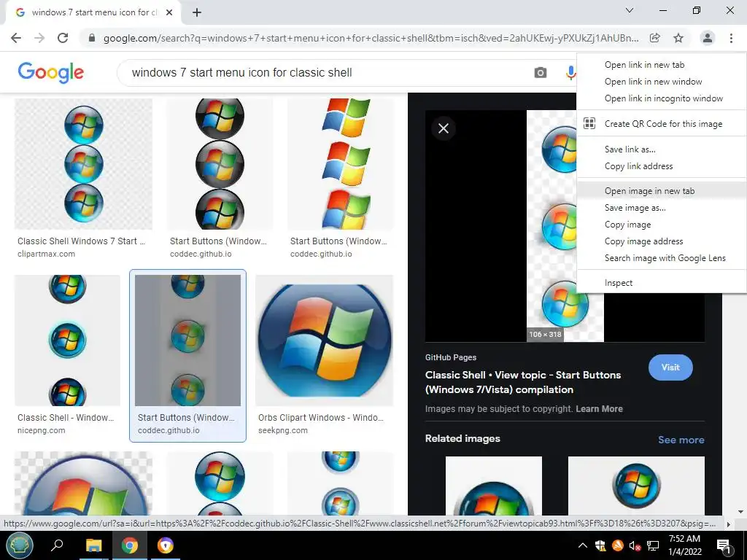Focus the Google search input field
The height and width of the screenshot is (560, 747).
click(x=329, y=73)
